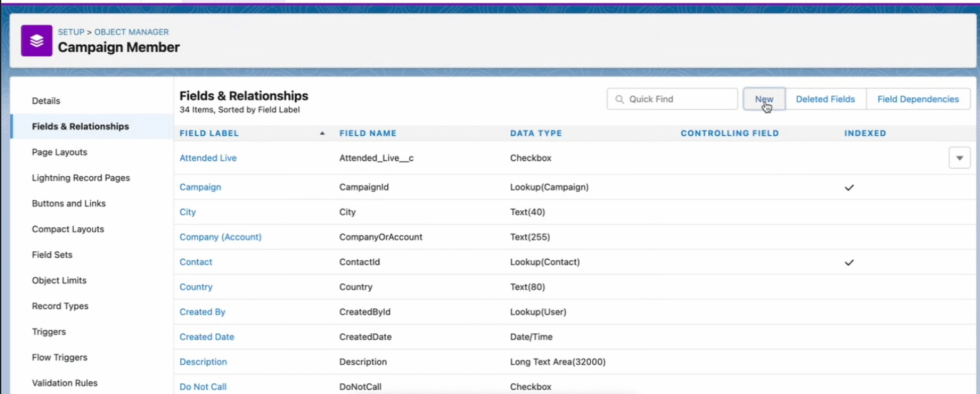Click the Contact row indexed checkmark
Image resolution: width=980 pixels, height=394 pixels.
point(849,262)
